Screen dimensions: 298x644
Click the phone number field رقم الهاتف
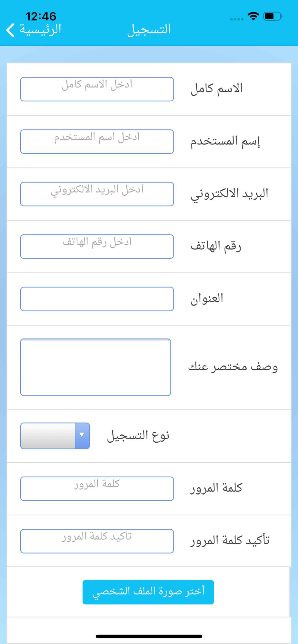click(97, 247)
